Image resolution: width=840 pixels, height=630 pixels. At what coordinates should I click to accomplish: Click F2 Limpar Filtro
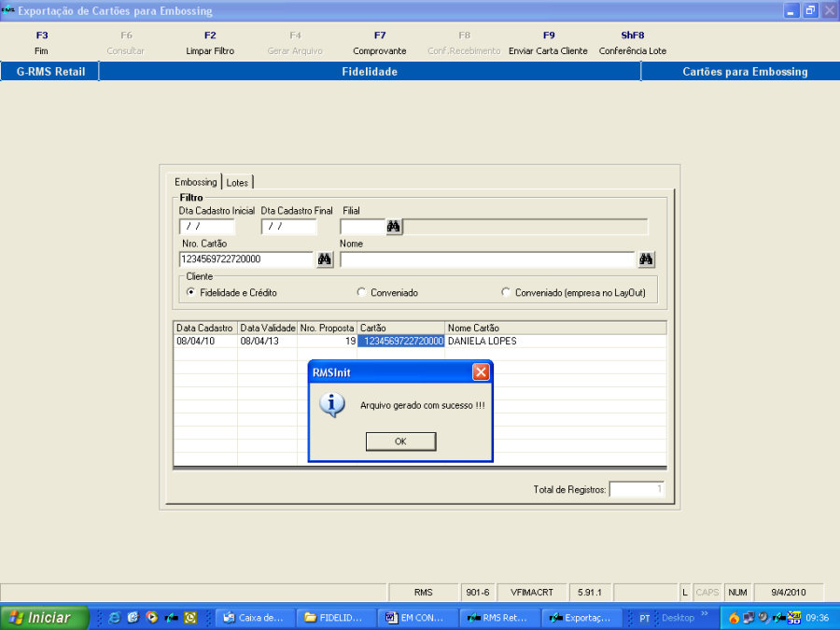210,43
